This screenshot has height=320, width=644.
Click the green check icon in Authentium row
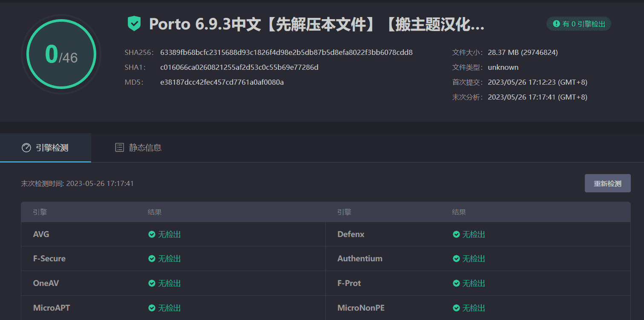pos(456,259)
